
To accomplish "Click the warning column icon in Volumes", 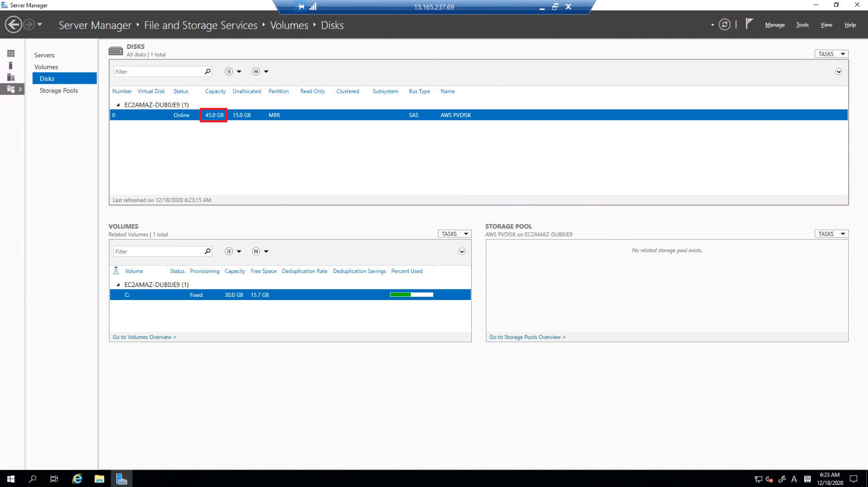I will (x=116, y=271).
